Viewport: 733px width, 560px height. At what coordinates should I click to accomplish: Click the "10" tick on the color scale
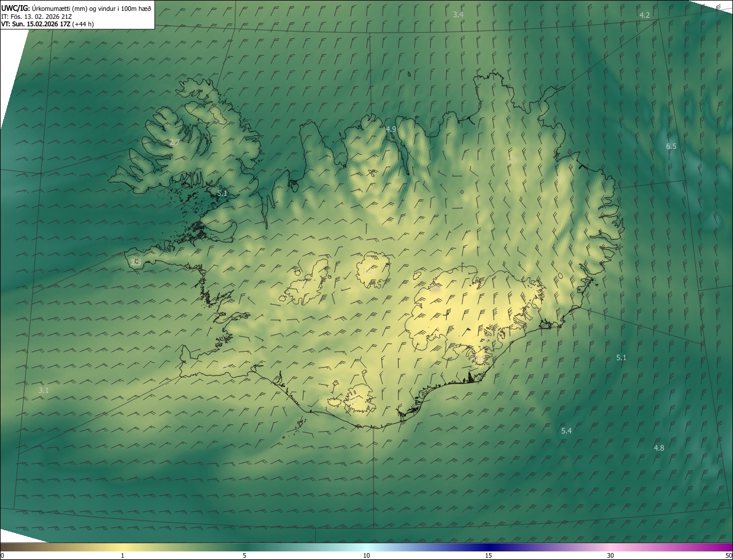[366, 555]
